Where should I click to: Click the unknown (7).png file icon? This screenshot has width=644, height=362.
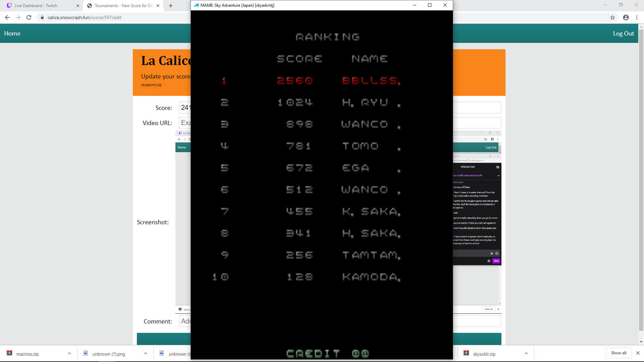click(86, 353)
